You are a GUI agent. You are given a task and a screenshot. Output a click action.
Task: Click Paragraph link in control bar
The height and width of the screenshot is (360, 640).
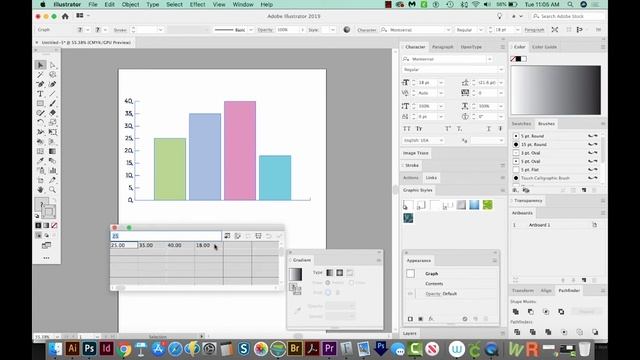point(534,30)
